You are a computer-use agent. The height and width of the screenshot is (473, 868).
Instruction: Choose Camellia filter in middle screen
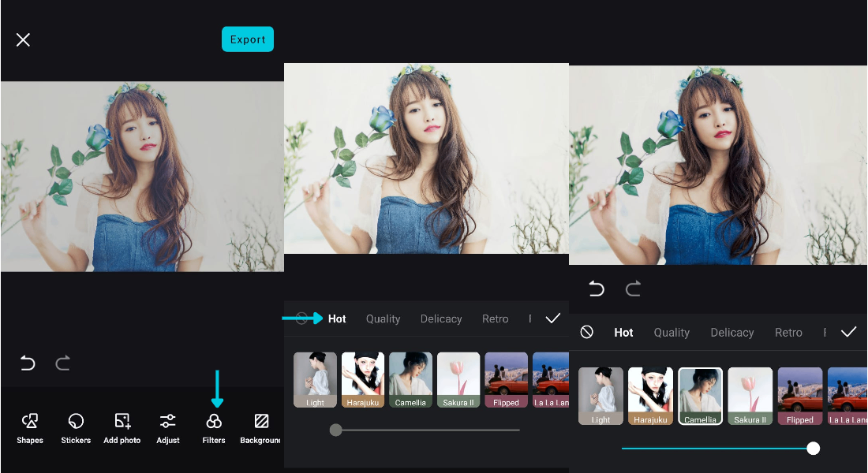pos(411,380)
